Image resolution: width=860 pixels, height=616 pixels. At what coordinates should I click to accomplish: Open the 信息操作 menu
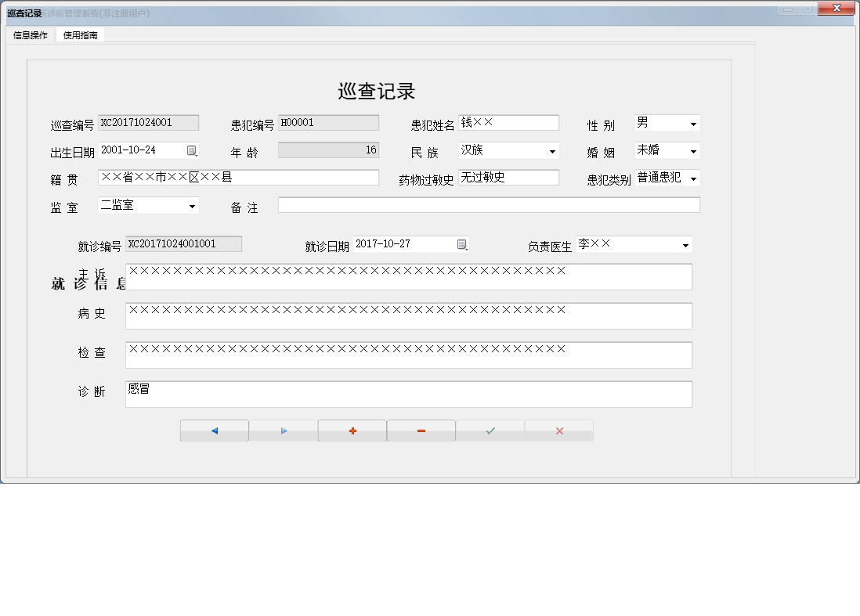[x=28, y=34]
